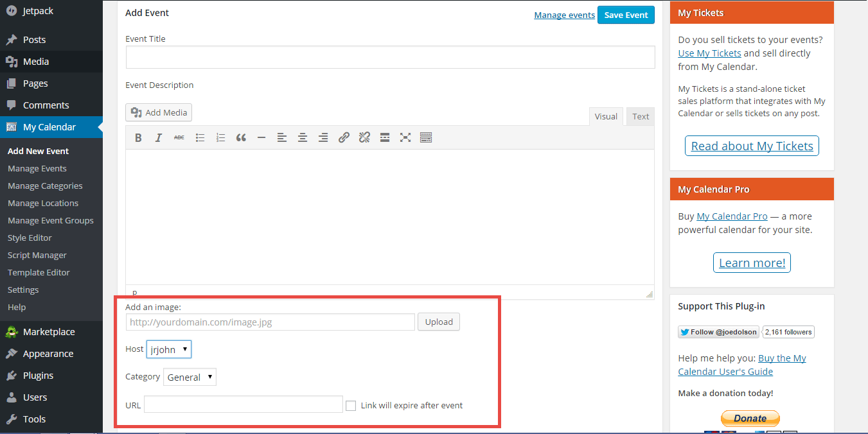Open the Host dropdown
The image size is (868, 434).
point(169,349)
